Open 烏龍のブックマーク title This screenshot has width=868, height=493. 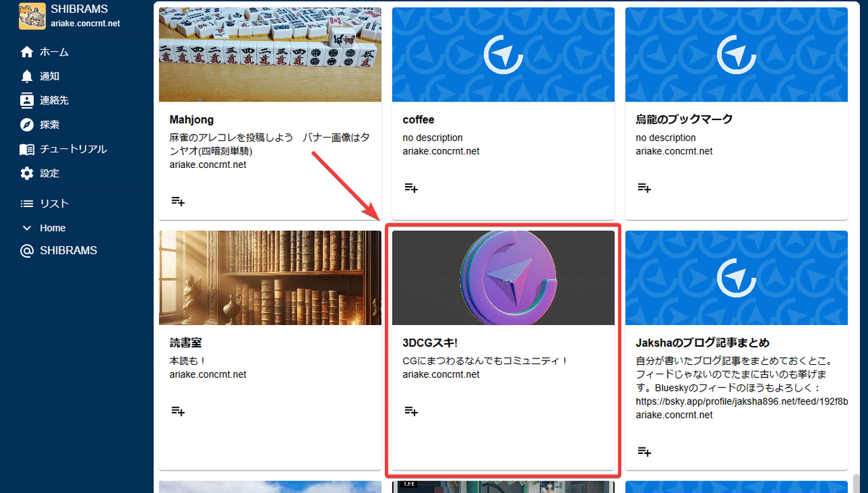coord(684,119)
